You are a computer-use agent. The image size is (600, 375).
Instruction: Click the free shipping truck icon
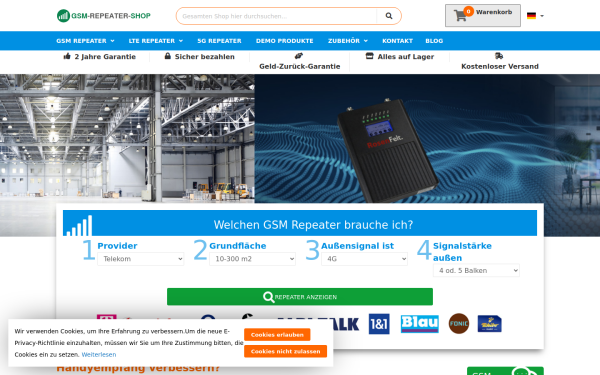coord(499,56)
